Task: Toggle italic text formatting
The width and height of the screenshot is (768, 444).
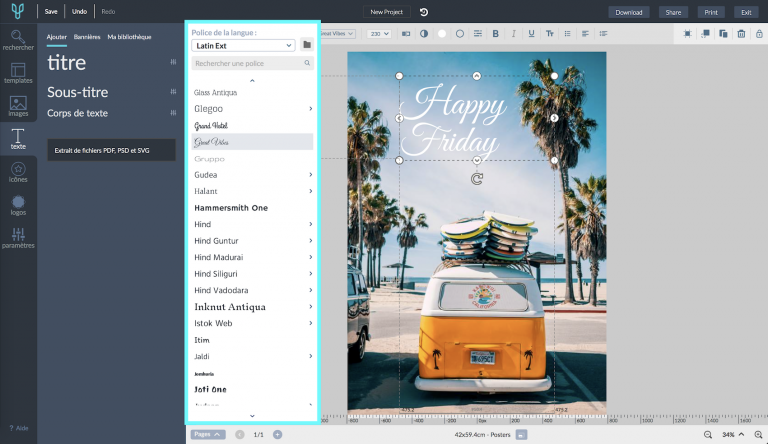Action: (514, 33)
